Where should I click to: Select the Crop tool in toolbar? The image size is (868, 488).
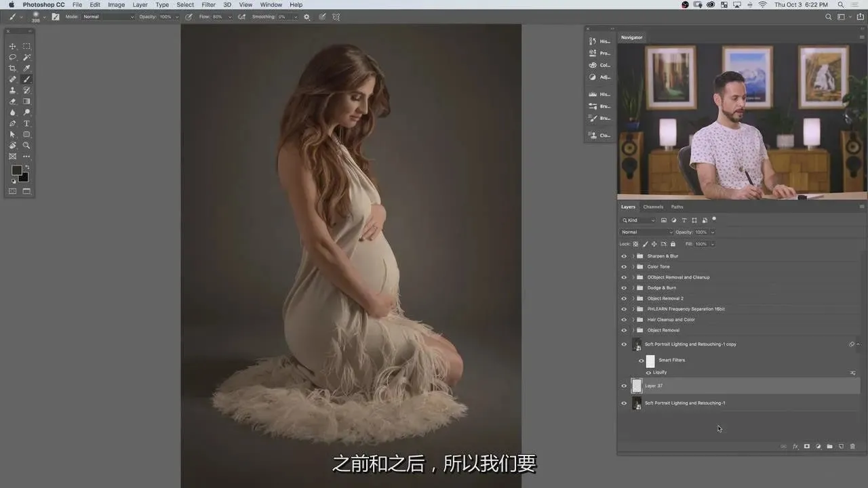(x=12, y=68)
